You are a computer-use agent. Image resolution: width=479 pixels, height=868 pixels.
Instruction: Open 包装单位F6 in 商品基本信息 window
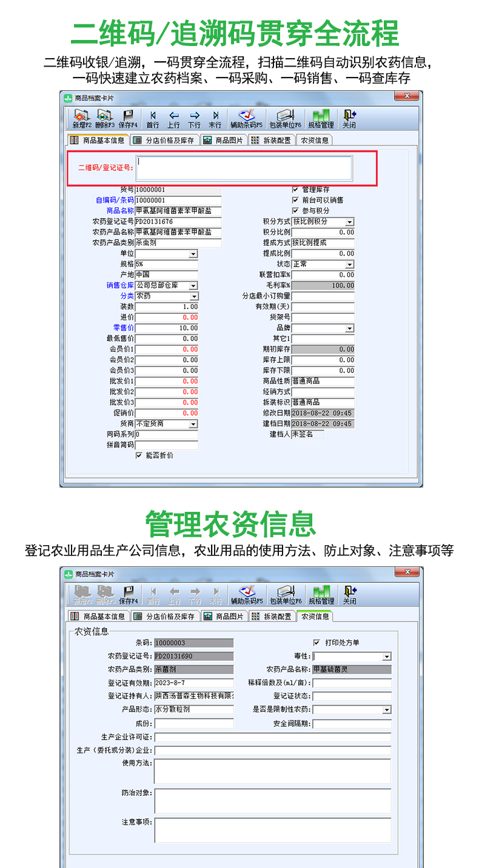(x=286, y=119)
